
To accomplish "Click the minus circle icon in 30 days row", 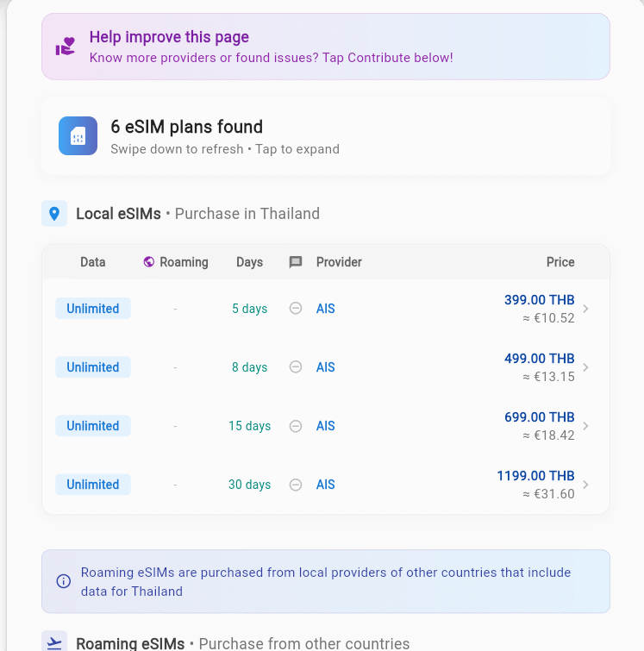I will 296,485.
